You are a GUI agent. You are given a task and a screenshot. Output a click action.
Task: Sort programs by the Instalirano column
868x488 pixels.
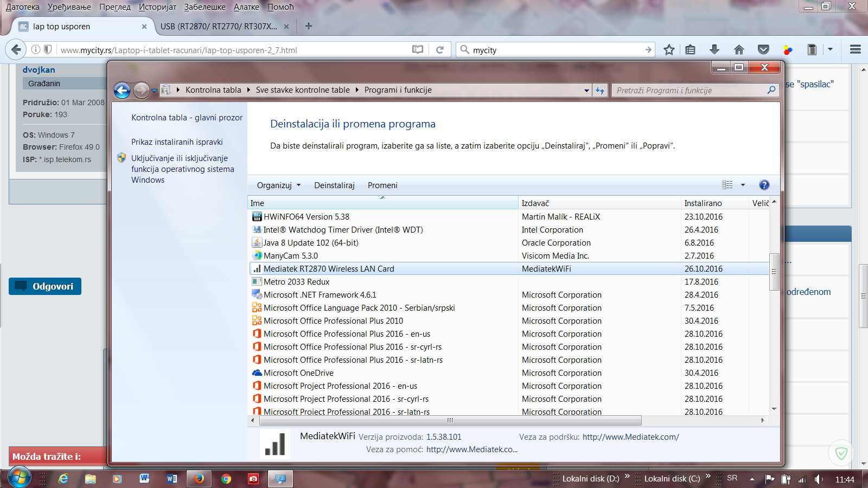714,203
